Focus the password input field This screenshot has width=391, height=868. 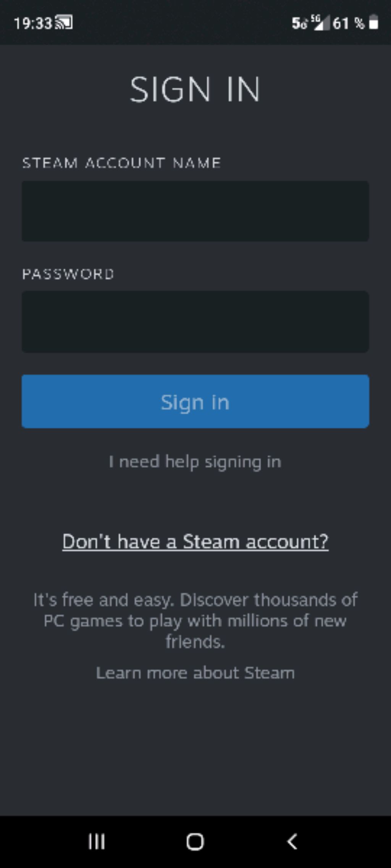195,322
